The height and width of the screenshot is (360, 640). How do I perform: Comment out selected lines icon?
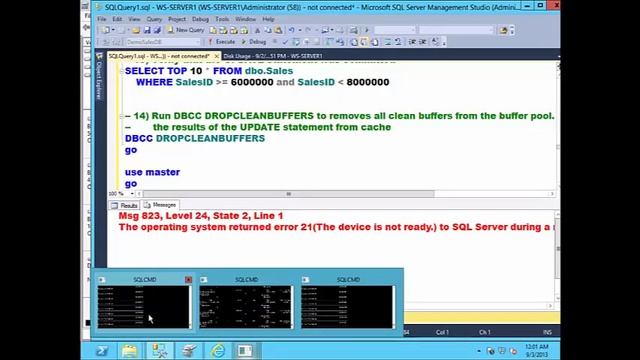387,42
